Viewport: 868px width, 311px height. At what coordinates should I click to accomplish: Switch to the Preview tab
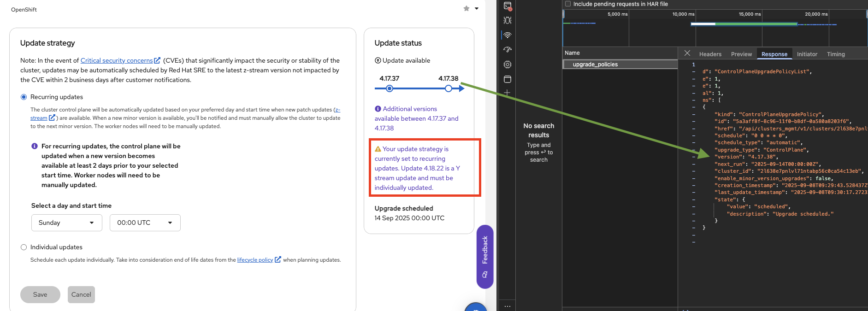[x=741, y=54]
